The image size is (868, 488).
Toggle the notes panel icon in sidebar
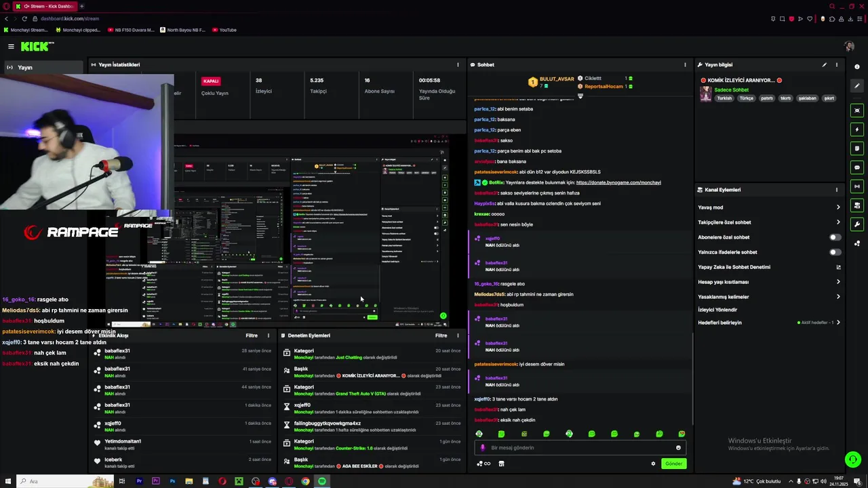pyautogui.click(x=857, y=148)
